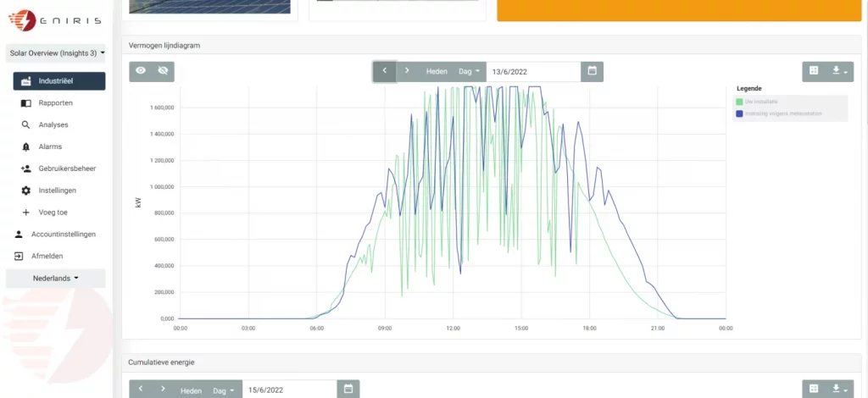Click Heden in the Vermogen lijndiagram toolbar

(x=437, y=72)
